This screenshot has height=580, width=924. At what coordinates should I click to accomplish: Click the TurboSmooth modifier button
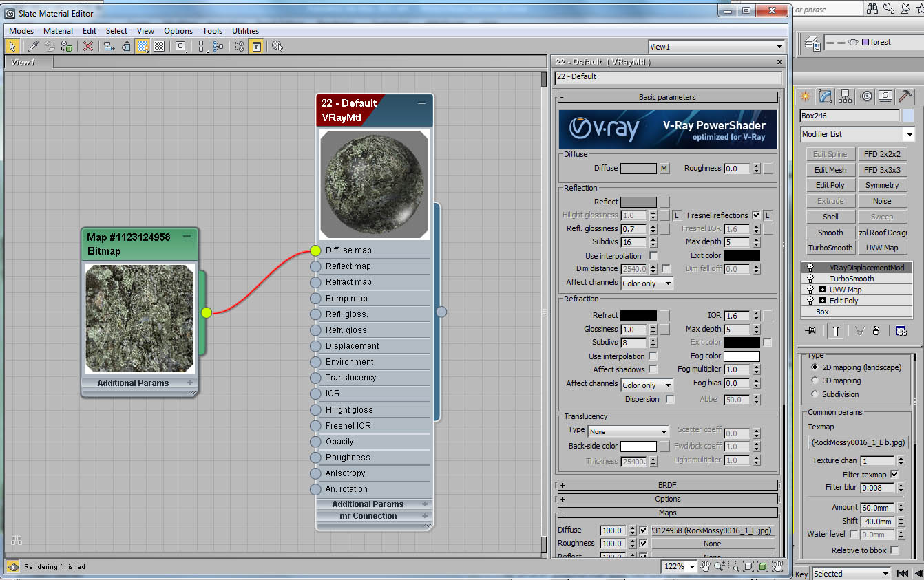830,248
